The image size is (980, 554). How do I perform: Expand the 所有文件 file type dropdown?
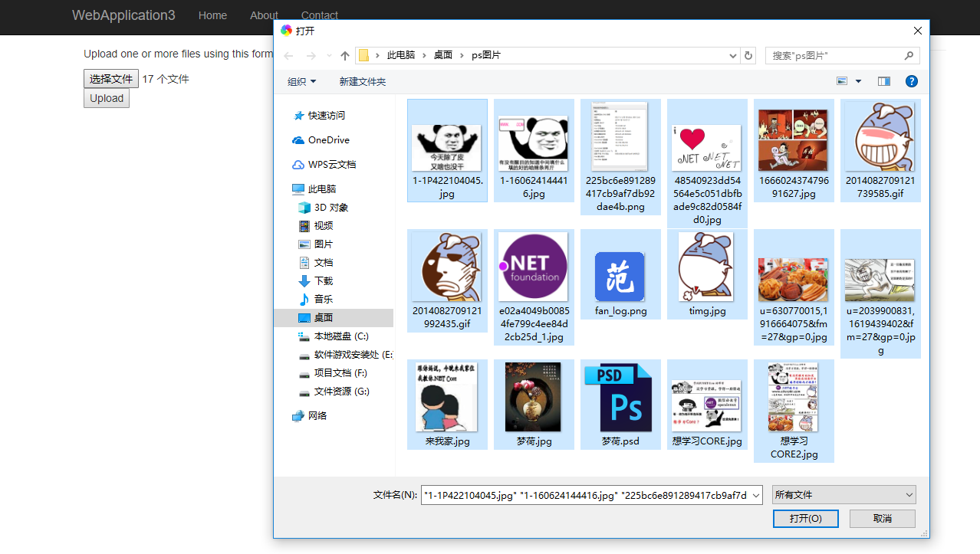coord(844,495)
